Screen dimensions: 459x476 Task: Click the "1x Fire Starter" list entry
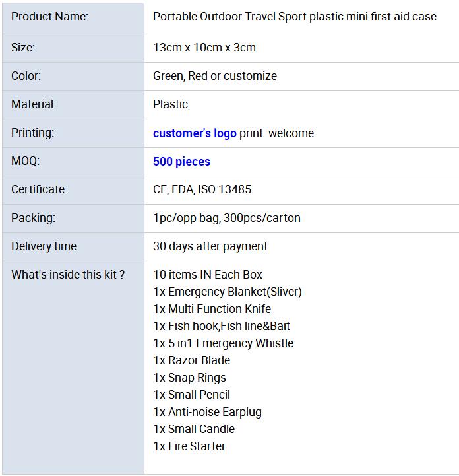pyautogui.click(x=189, y=446)
